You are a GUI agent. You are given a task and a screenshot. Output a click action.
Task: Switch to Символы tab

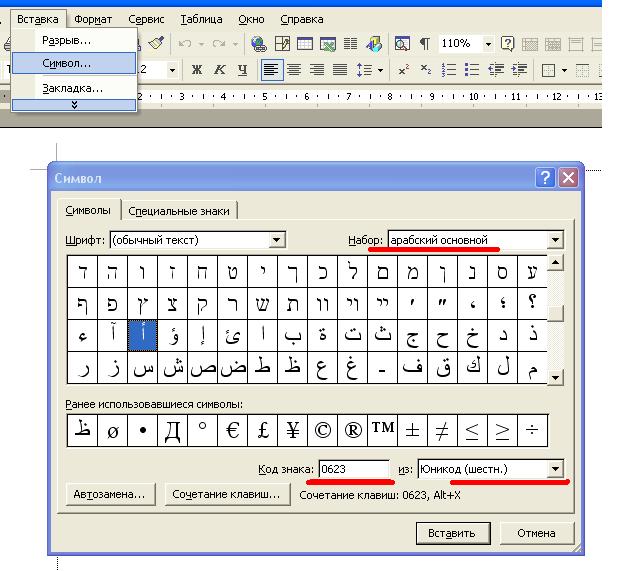tap(88, 210)
